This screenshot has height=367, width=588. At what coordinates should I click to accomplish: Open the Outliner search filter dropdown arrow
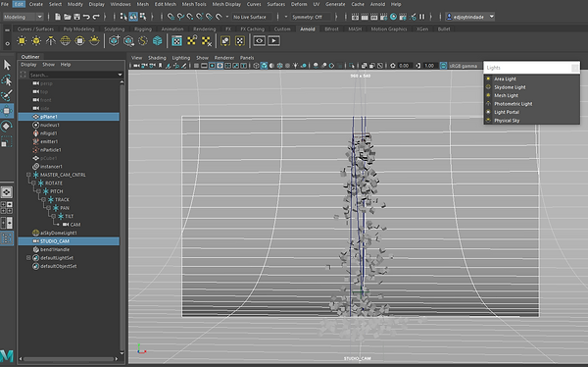(x=120, y=75)
